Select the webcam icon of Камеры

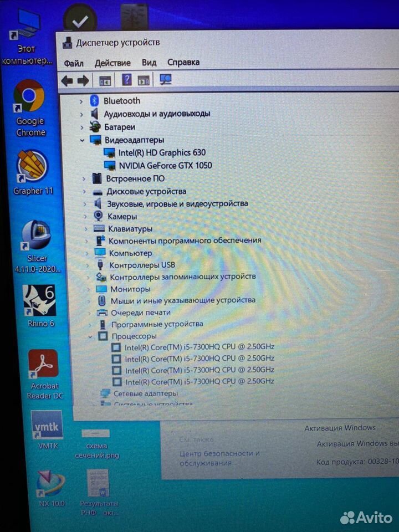point(99,216)
